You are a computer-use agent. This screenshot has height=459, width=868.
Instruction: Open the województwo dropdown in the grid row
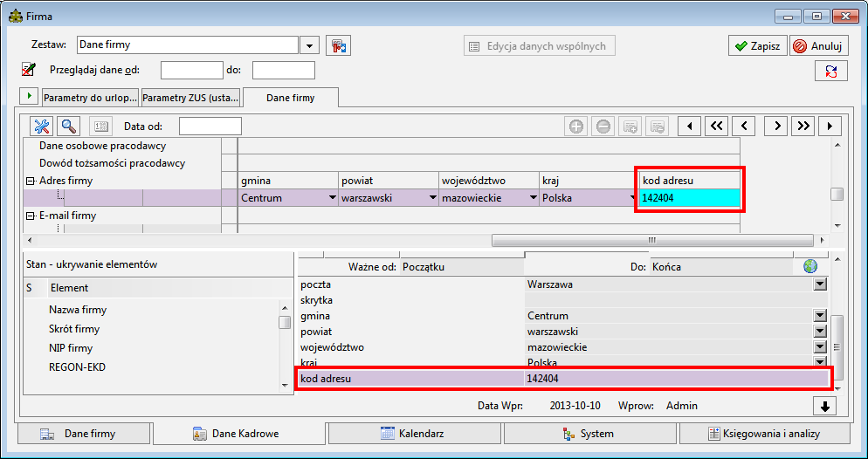coord(531,199)
